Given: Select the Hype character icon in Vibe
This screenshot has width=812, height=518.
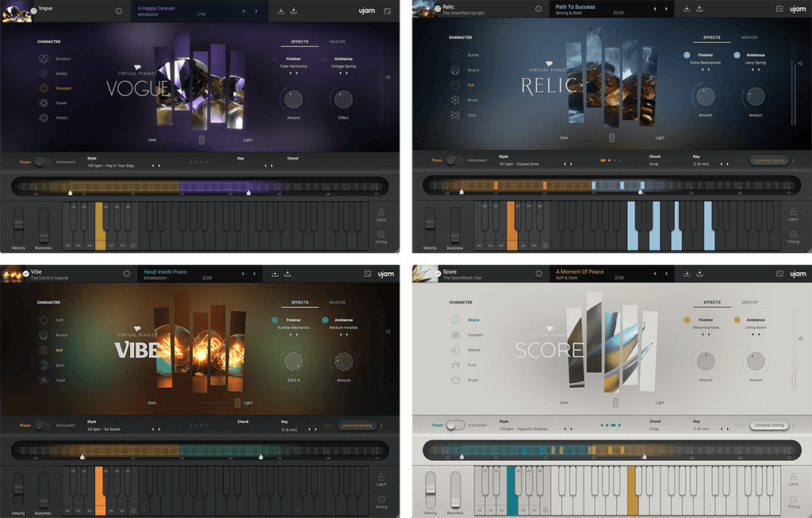Looking at the screenshot, I should (x=43, y=380).
